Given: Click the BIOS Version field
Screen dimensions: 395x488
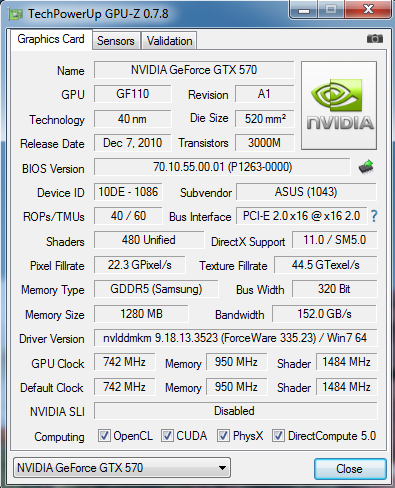Looking at the screenshot, I should click(222, 167).
